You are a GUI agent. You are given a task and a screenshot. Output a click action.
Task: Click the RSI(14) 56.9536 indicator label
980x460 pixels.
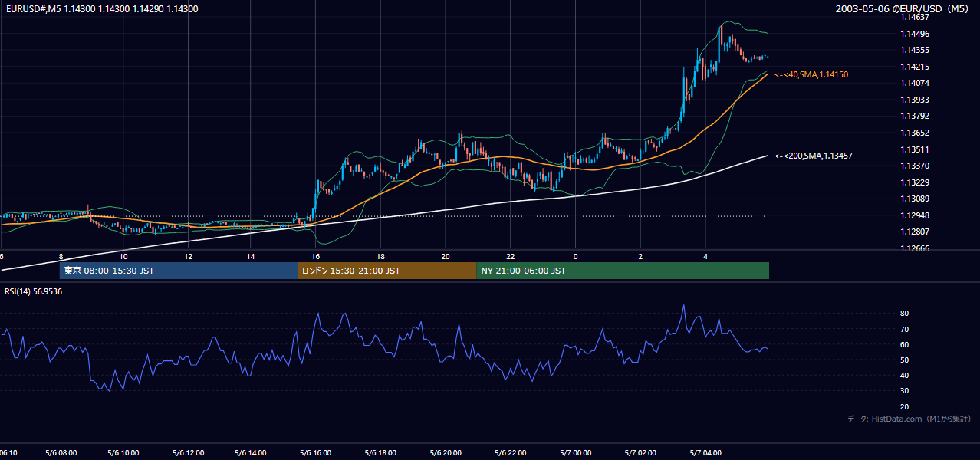(34, 291)
